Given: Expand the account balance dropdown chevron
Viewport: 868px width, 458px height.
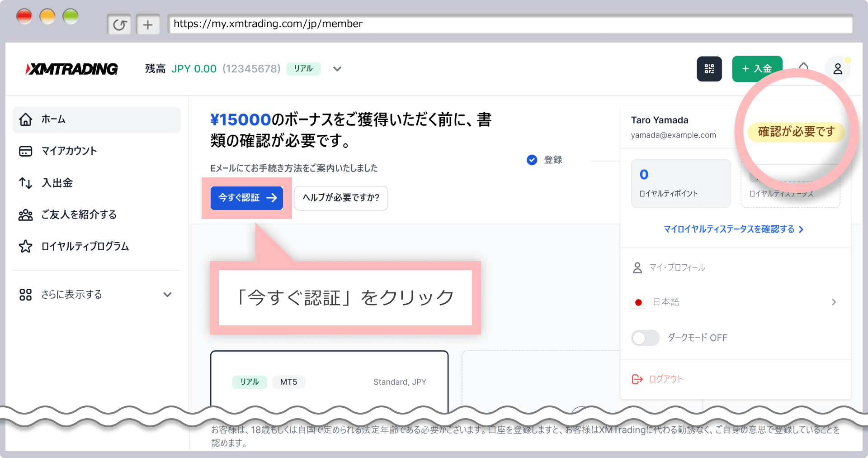Looking at the screenshot, I should [337, 69].
